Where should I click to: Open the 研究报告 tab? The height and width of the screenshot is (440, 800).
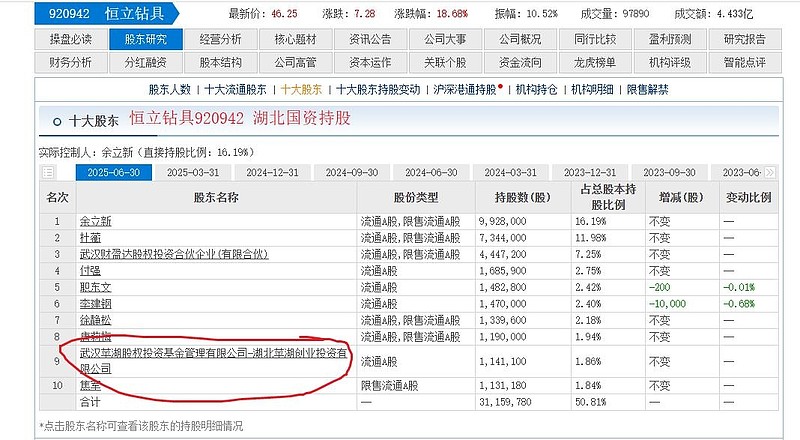[745, 39]
